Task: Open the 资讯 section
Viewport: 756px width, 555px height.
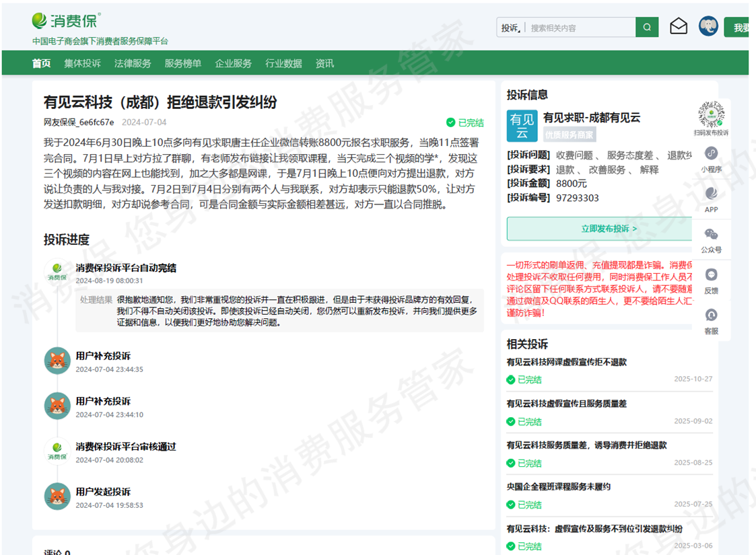Action: coord(324,63)
